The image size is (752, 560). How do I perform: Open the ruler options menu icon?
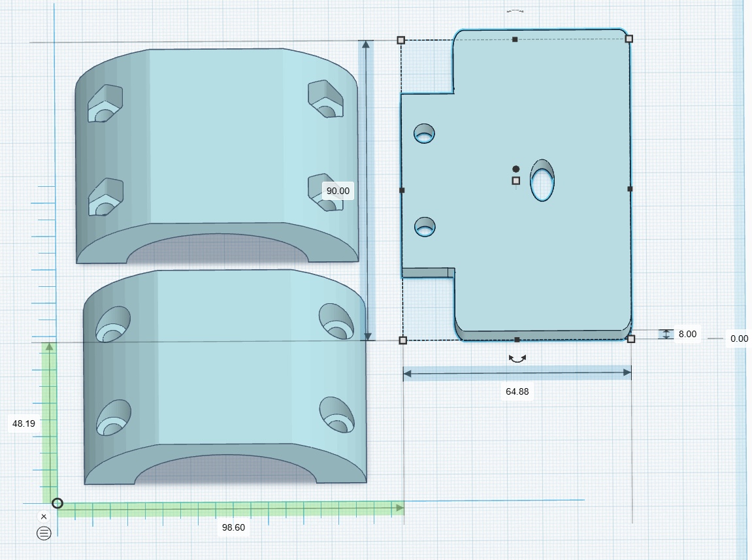[44, 533]
